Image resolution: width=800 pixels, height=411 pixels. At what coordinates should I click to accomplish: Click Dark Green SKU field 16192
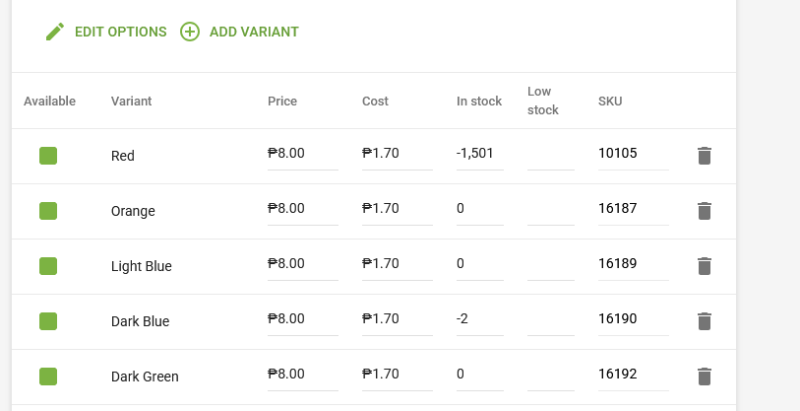tap(633, 375)
